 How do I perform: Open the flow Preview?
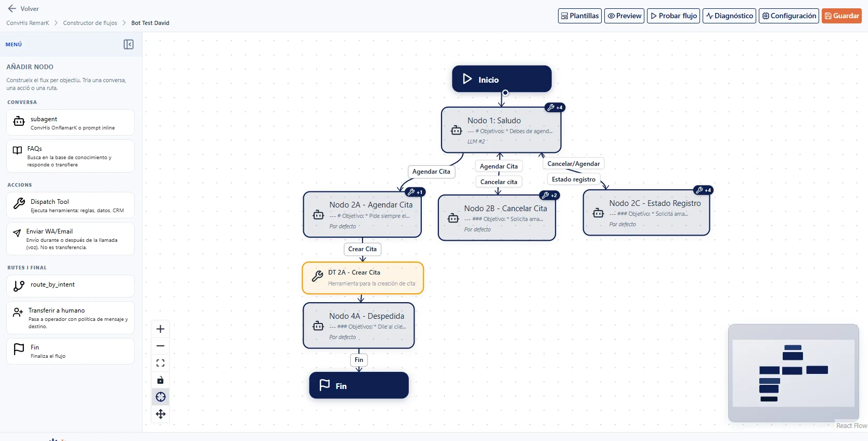(624, 16)
